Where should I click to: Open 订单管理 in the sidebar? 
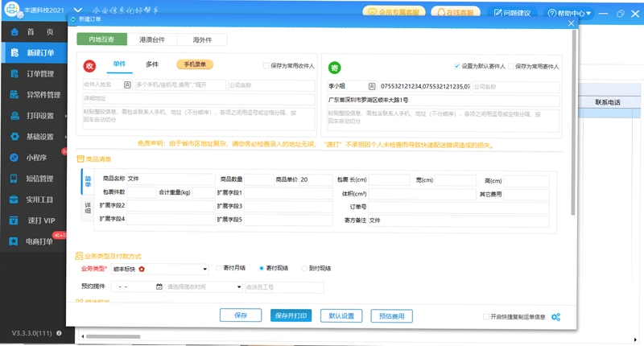pyautogui.click(x=34, y=73)
